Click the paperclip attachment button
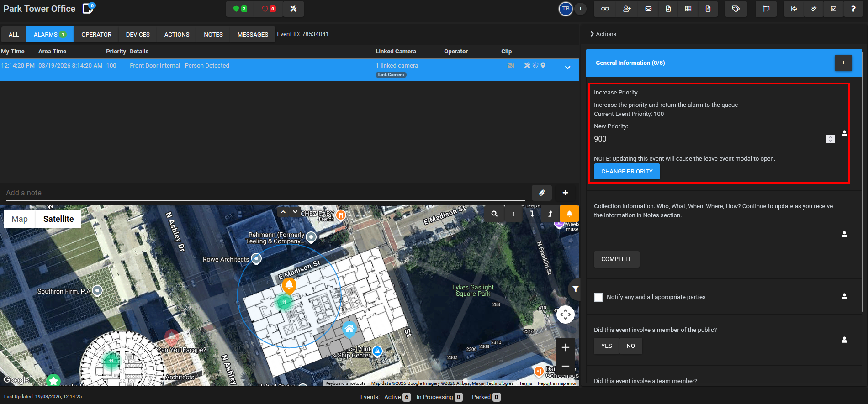Viewport: 868px width, 404px height. pyautogui.click(x=542, y=193)
